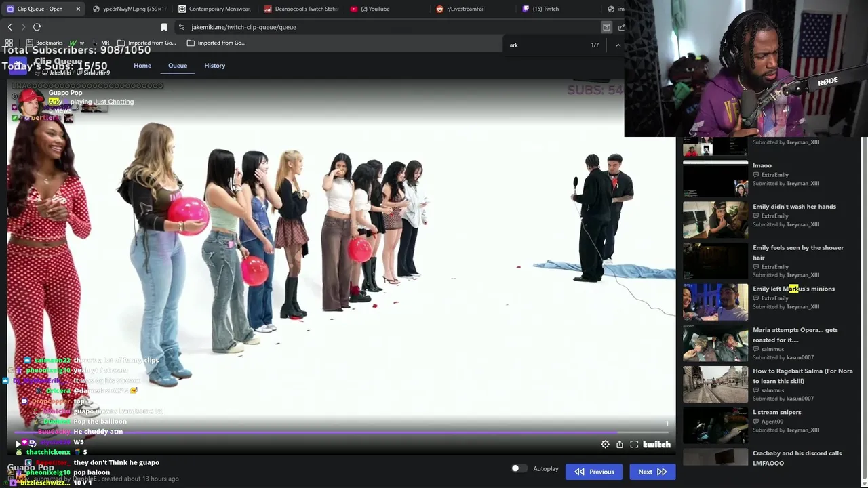This screenshot has width=868, height=488.
Task: Click 'Submitted by kasun007' under Maria clip
Action: 783,357
